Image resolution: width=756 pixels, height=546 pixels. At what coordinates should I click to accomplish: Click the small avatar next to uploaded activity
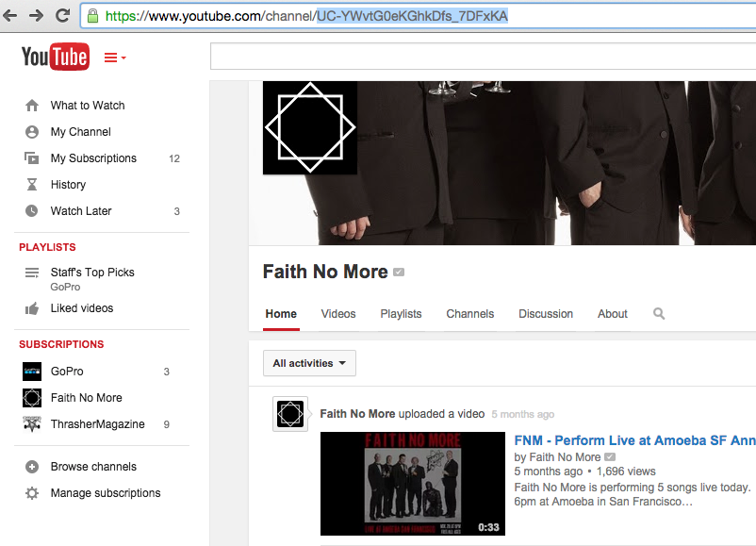tap(290, 414)
